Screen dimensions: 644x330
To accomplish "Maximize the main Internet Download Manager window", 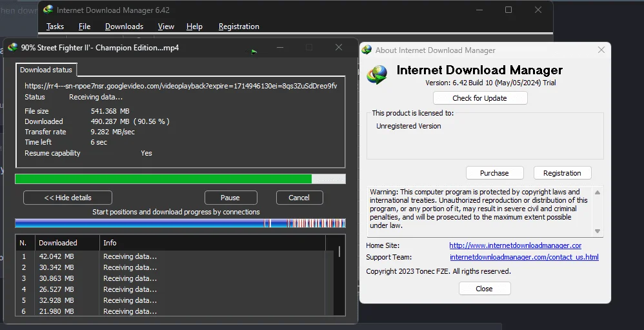I will (x=508, y=10).
